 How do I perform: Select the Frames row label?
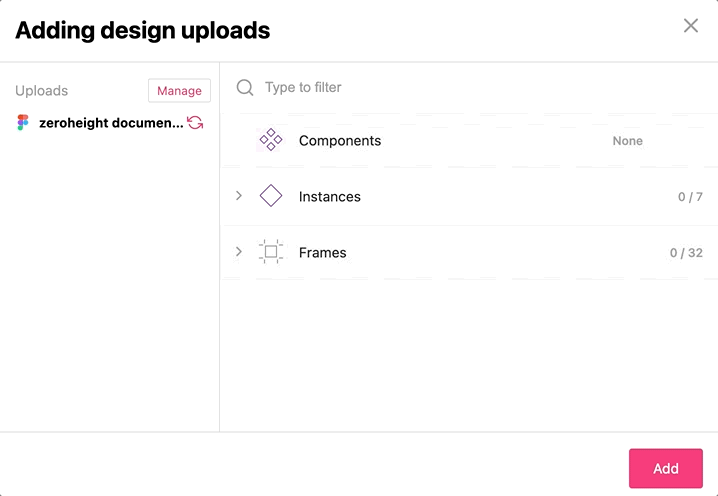[x=322, y=252]
